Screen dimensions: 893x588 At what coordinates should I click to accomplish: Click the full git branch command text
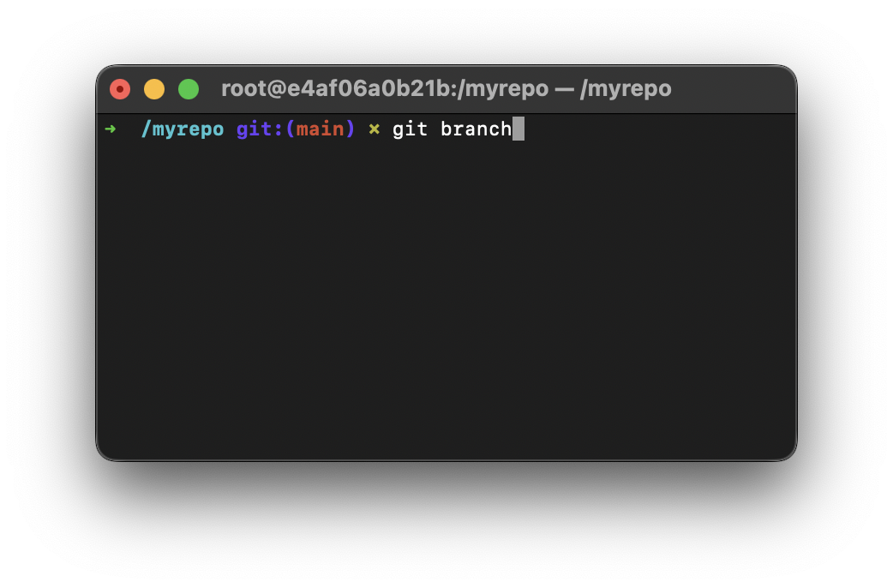coord(452,129)
